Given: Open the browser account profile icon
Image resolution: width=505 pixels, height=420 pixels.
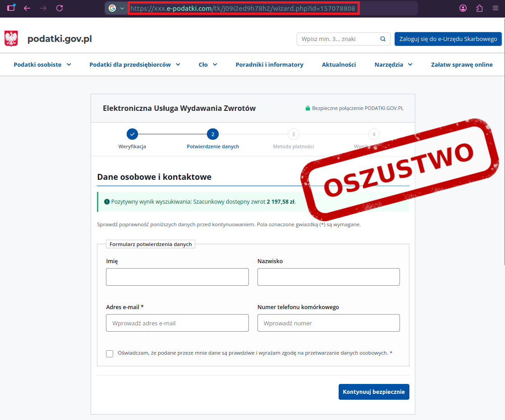Looking at the screenshot, I should pos(463,9).
